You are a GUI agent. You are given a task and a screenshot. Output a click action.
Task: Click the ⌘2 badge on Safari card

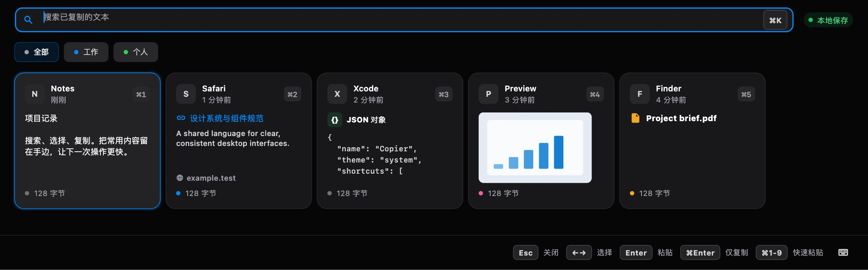[292, 94]
